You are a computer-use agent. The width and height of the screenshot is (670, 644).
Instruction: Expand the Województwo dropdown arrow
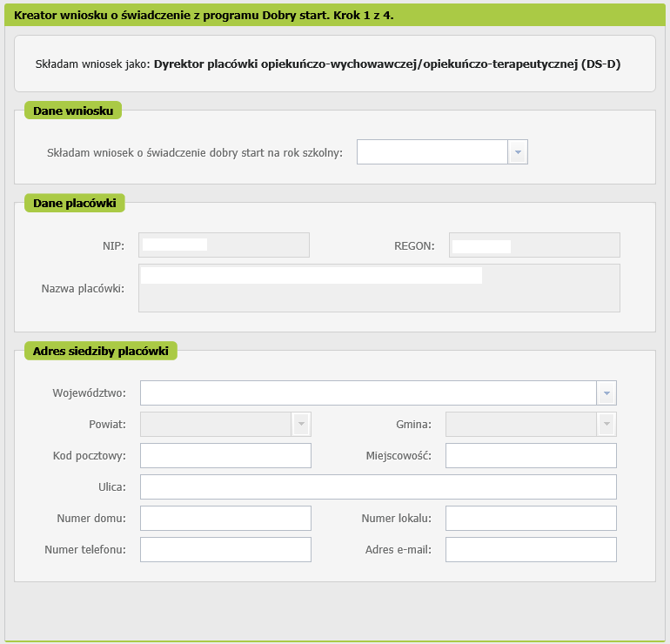pyautogui.click(x=606, y=392)
